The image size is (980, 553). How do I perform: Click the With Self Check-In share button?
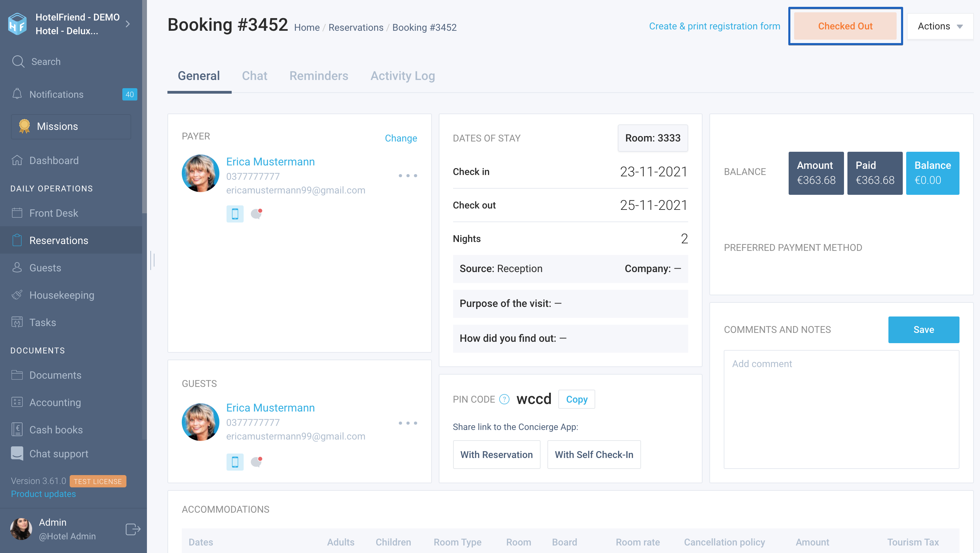pos(594,455)
